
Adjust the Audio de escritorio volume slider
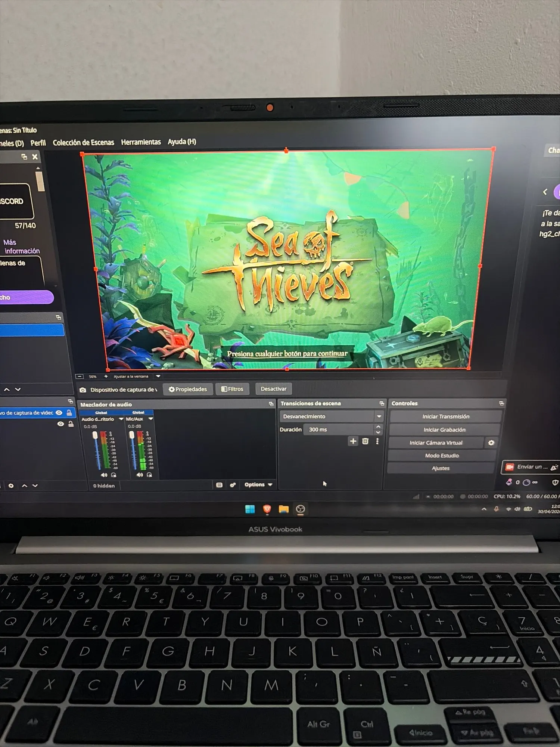tap(96, 450)
